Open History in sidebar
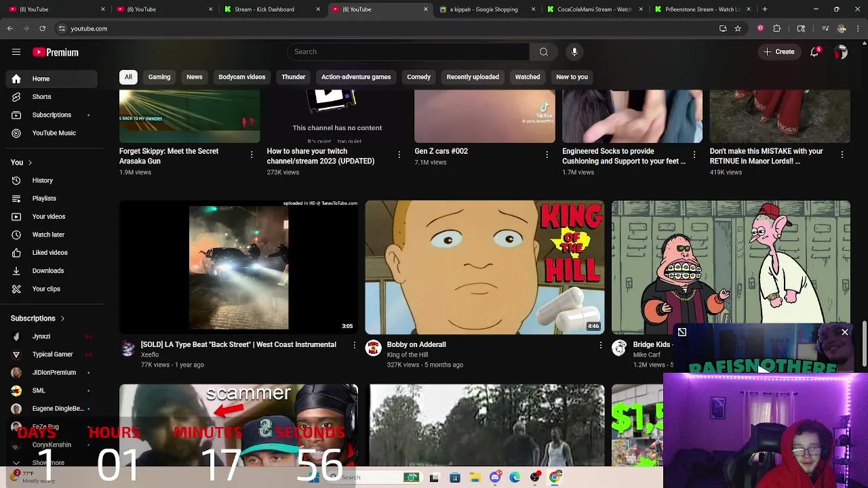The height and width of the screenshot is (488, 868). (x=52, y=180)
